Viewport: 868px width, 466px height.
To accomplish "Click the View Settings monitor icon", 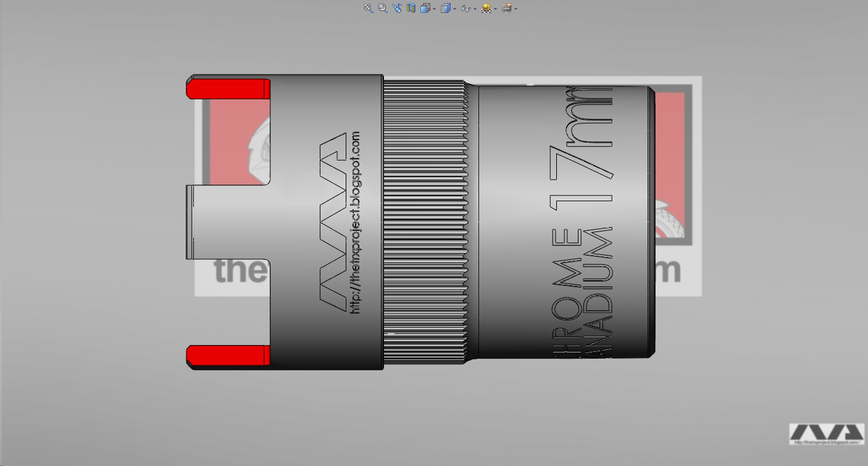I will (x=507, y=8).
